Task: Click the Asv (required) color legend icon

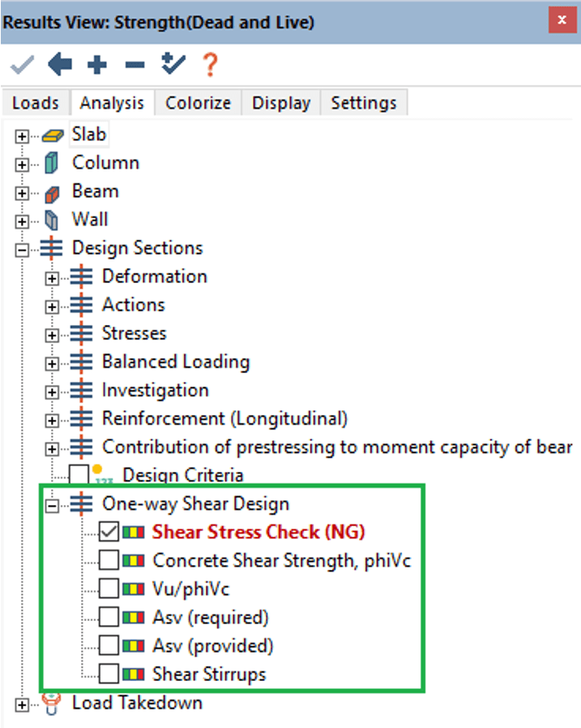Action: point(133,618)
